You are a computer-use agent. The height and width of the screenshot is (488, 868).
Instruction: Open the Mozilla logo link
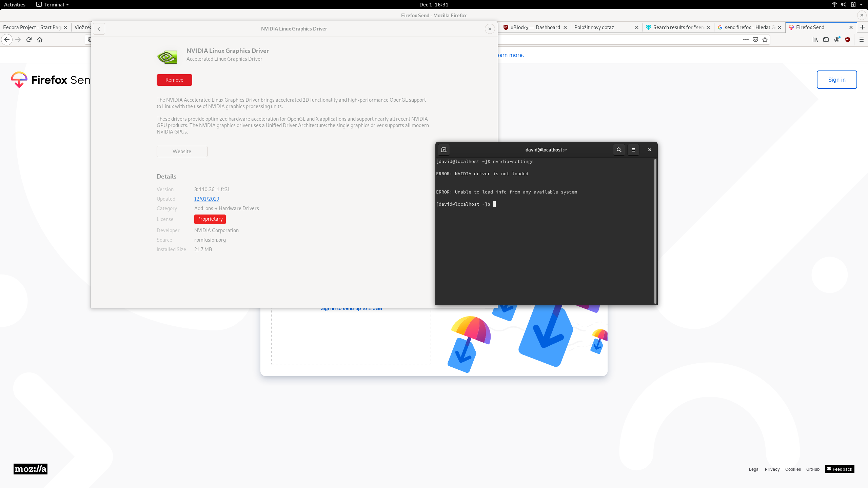[31, 469]
